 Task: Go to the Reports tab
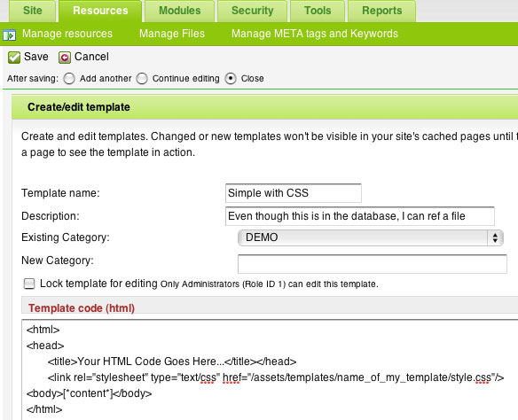click(x=382, y=11)
